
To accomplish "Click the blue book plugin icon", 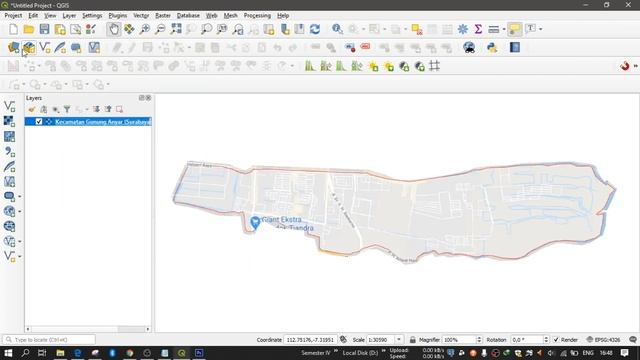I will 515,47.
